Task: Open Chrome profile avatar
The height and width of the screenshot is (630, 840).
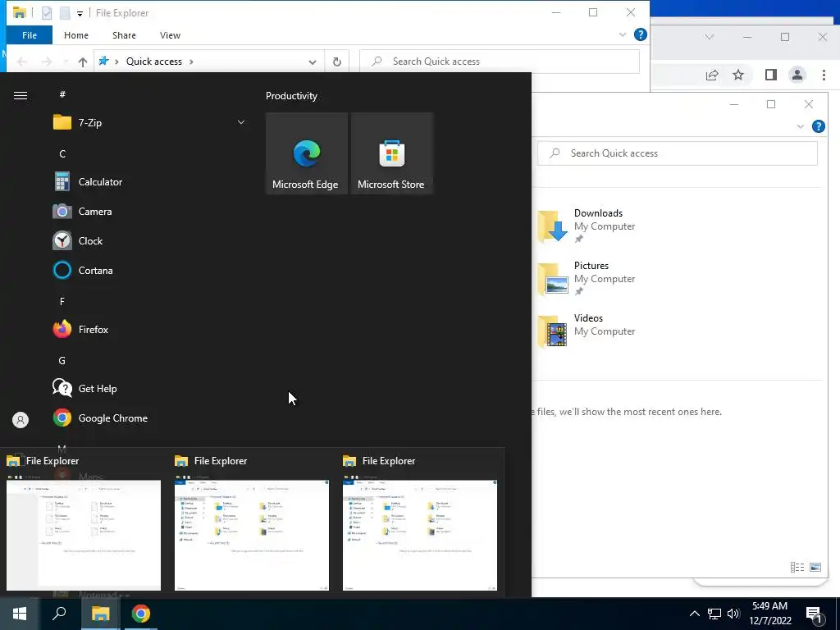Action: pyautogui.click(x=797, y=75)
